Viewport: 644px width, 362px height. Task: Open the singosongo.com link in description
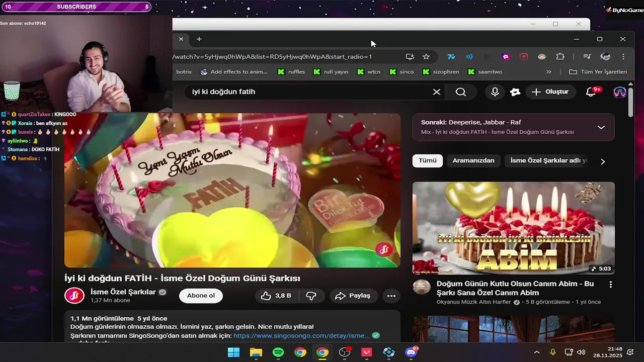point(301,336)
